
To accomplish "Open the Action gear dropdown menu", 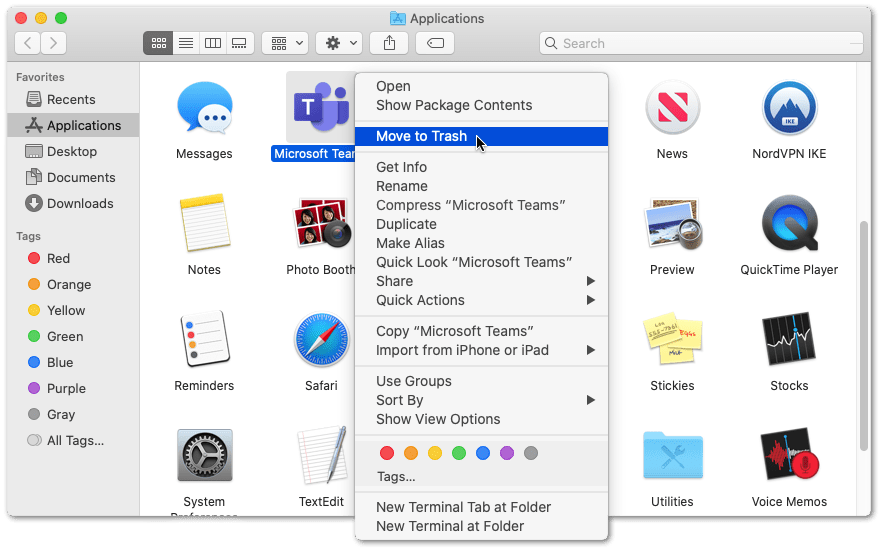I will (339, 43).
